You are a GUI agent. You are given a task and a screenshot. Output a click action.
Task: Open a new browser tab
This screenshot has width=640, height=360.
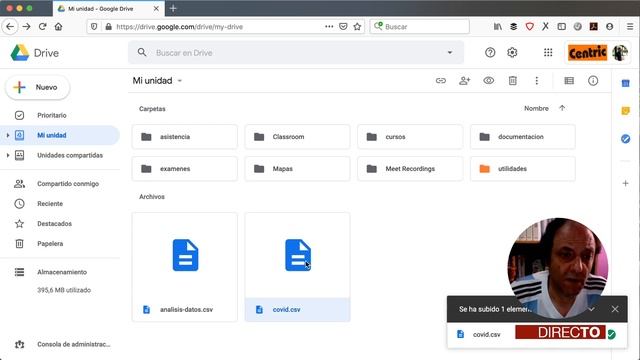173,8
